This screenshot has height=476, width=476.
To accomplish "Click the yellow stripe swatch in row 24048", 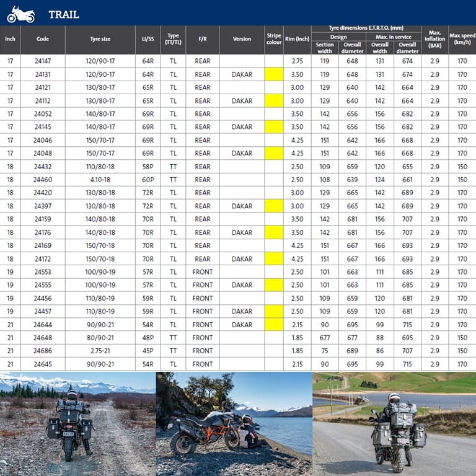I will (x=274, y=153).
